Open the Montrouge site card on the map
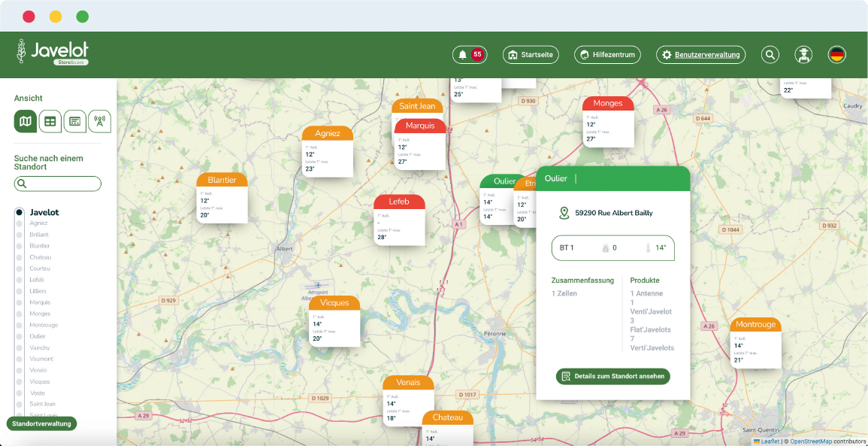The width and height of the screenshot is (868, 446). pos(755,343)
